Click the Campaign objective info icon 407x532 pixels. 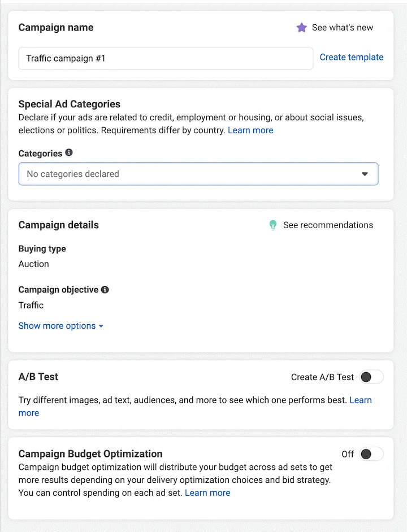(x=105, y=290)
